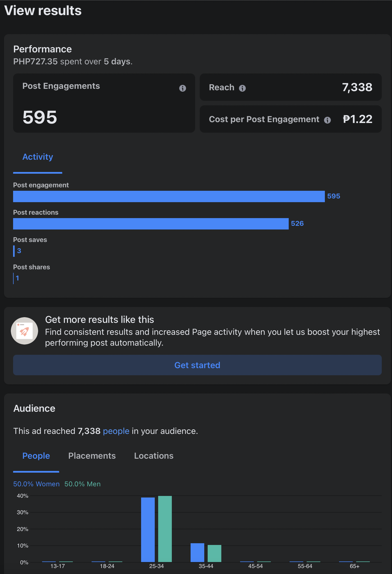The width and height of the screenshot is (392, 574).
Task: Click the Post engagement bar showing 595
Action: pyautogui.click(x=169, y=196)
